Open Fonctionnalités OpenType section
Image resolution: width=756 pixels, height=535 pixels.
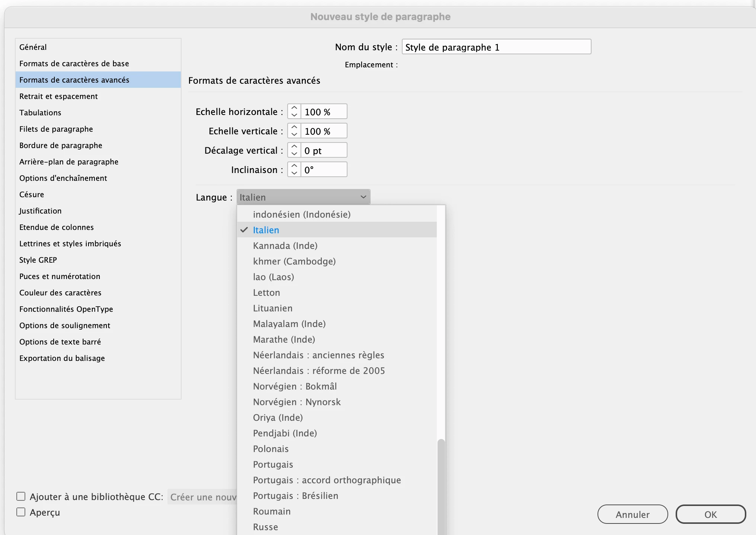tap(66, 309)
